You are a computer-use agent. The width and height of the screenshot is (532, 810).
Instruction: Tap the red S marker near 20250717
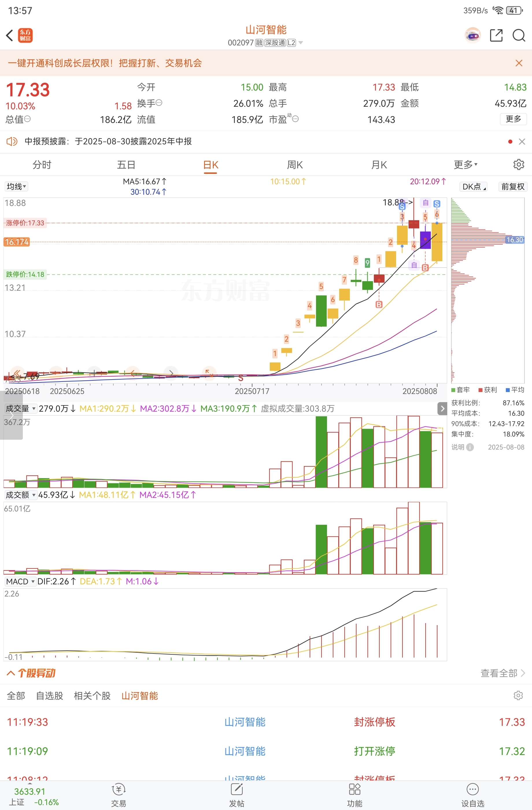[241, 378]
